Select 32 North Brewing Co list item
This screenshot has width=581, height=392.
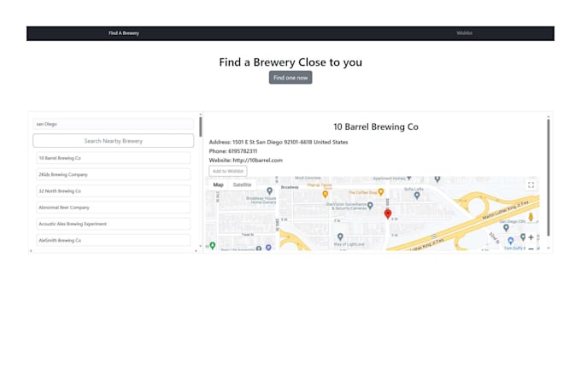coord(114,190)
